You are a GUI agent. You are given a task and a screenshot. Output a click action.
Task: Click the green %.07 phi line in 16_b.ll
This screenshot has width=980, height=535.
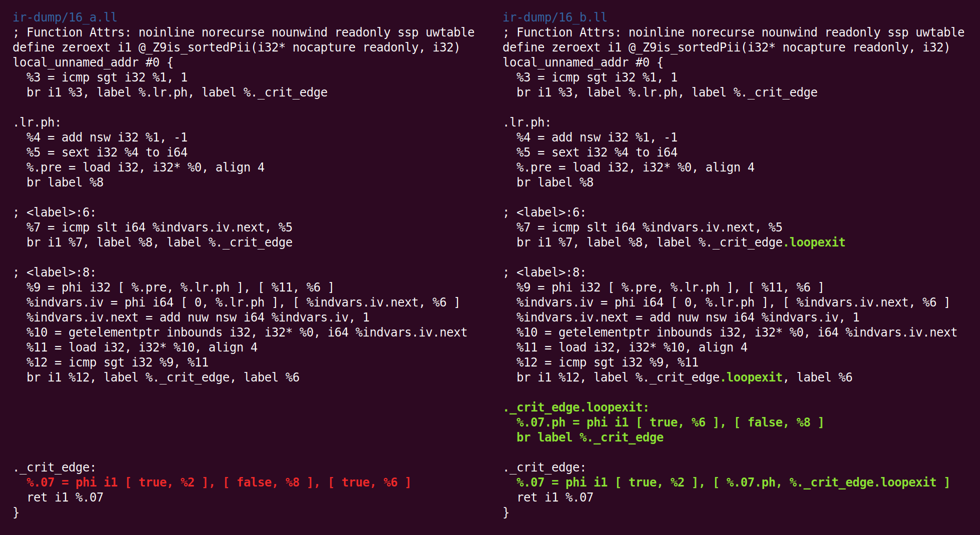click(733, 482)
